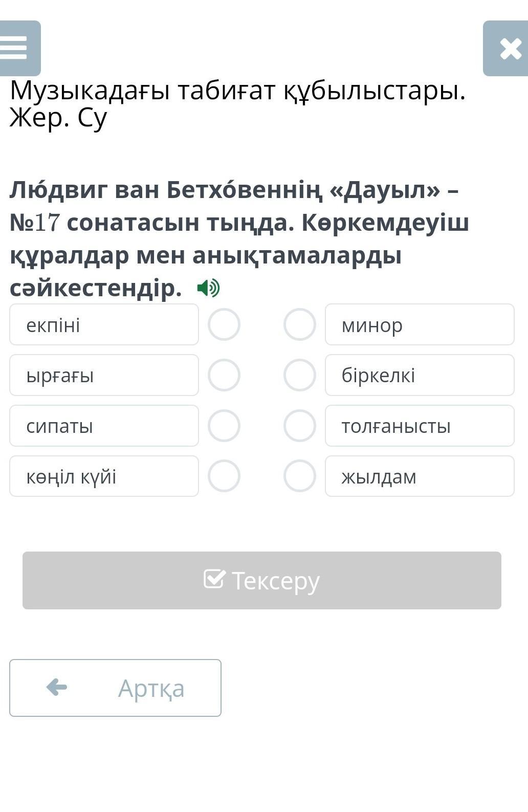Image resolution: width=528 pixels, height=812 pixels.
Task: Play the audio speaker icon
Action: coord(208,288)
